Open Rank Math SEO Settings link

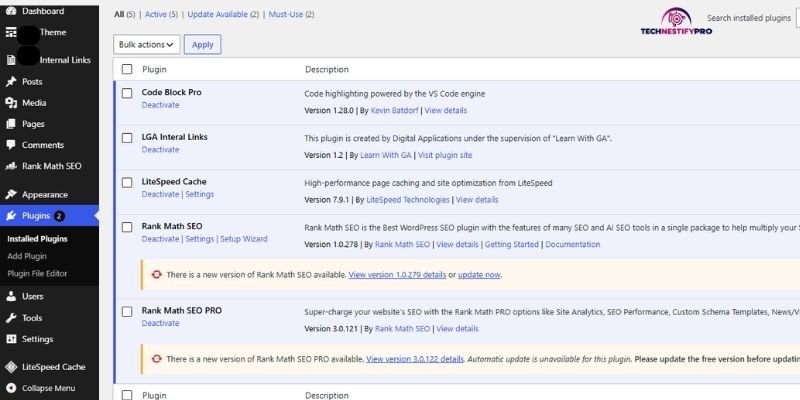[x=199, y=239]
